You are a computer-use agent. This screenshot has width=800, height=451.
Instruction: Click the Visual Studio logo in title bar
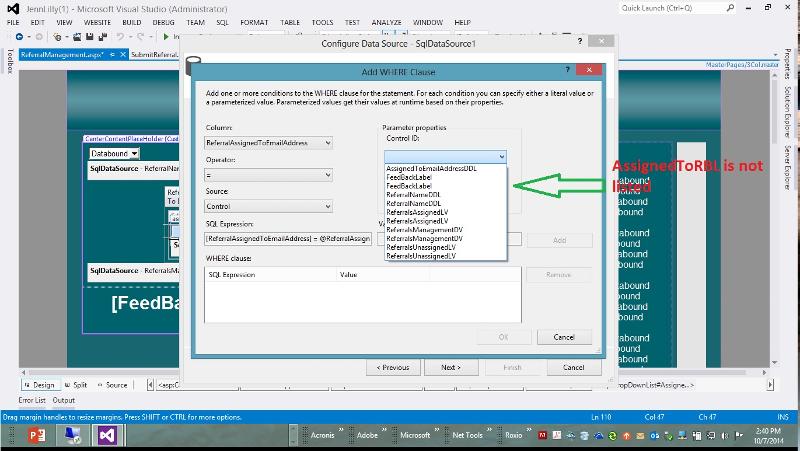coord(13,9)
